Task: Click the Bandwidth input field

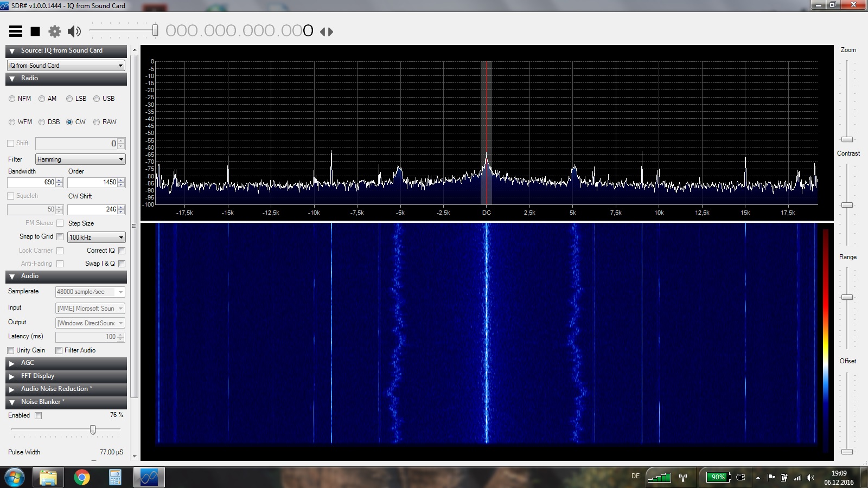Action: pos(31,182)
